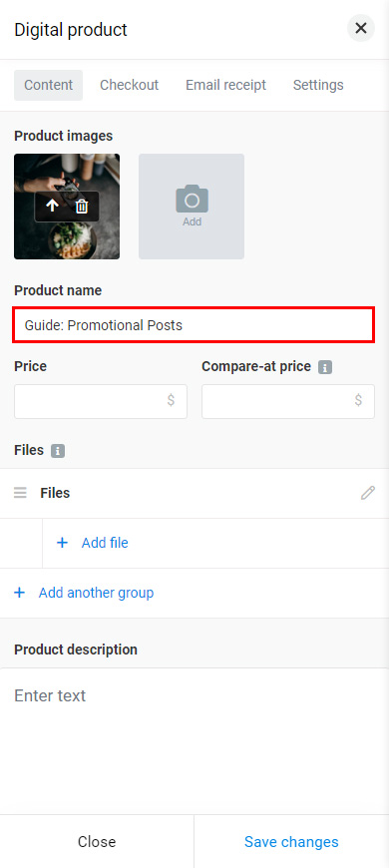Click the Compare-at price info icon
The width and height of the screenshot is (389, 868).
[325, 367]
